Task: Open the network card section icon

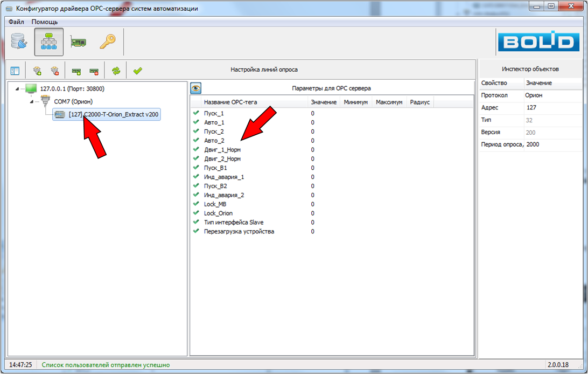Action: click(x=78, y=43)
